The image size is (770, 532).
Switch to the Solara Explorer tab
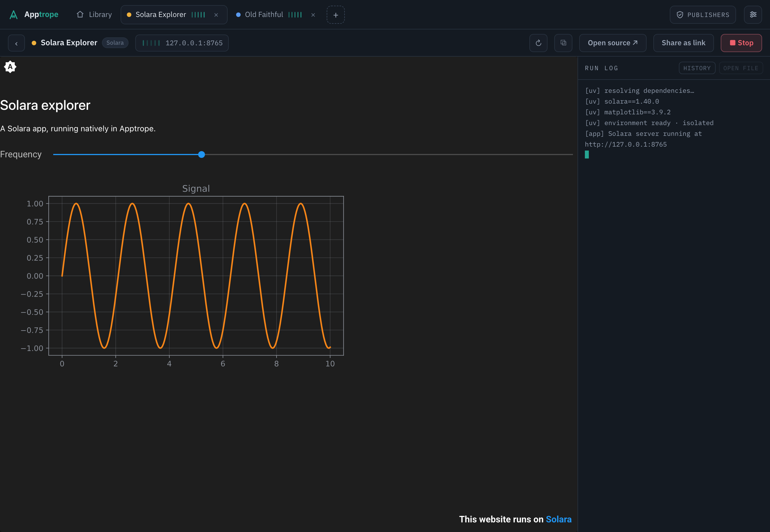click(174, 15)
